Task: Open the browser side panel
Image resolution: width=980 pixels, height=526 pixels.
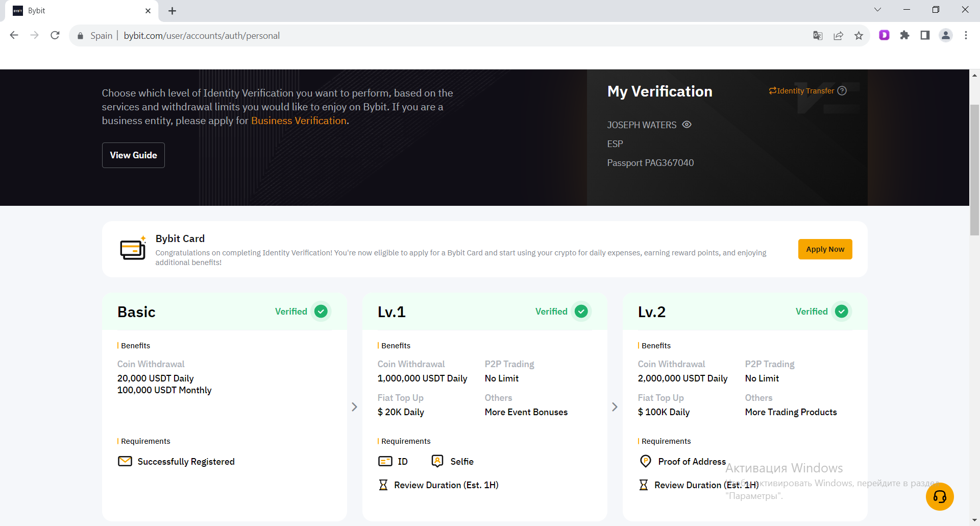Action: click(x=925, y=35)
